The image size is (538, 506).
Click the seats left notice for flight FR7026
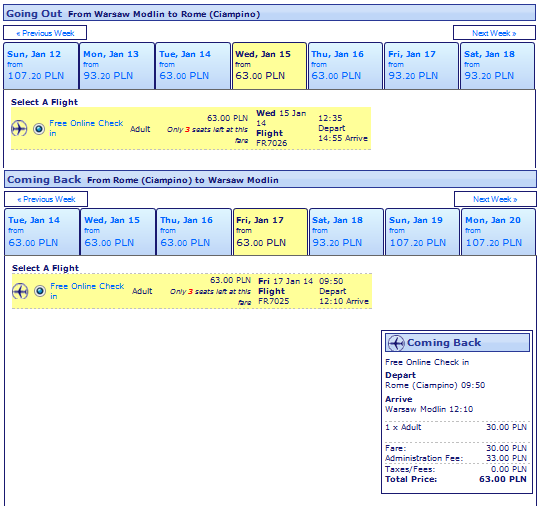[x=207, y=134]
